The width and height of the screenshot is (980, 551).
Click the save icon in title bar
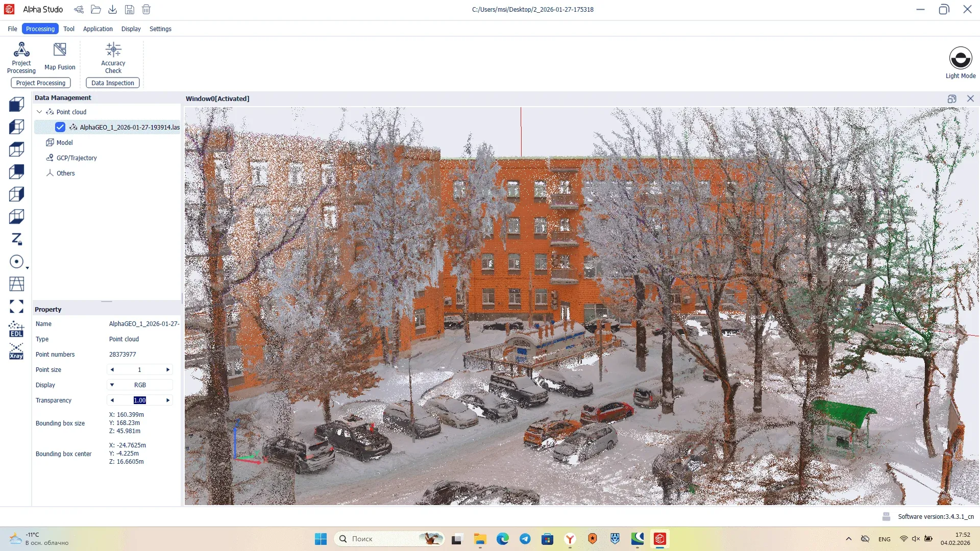pyautogui.click(x=130, y=9)
